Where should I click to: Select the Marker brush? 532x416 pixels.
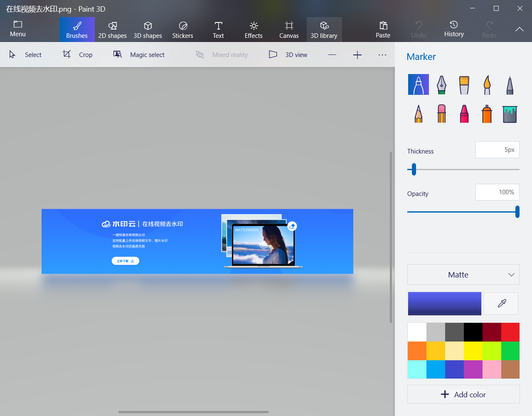coord(419,84)
